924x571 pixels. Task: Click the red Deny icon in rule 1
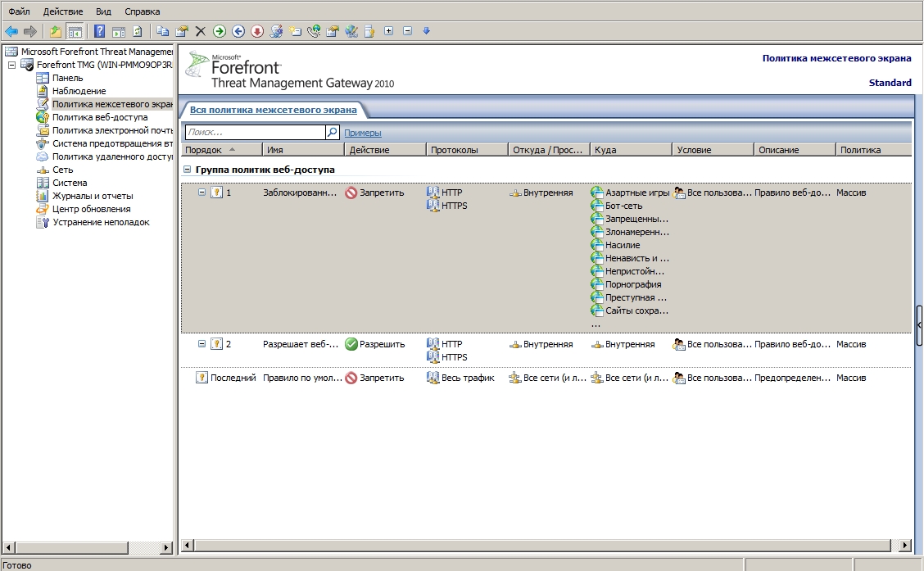351,193
